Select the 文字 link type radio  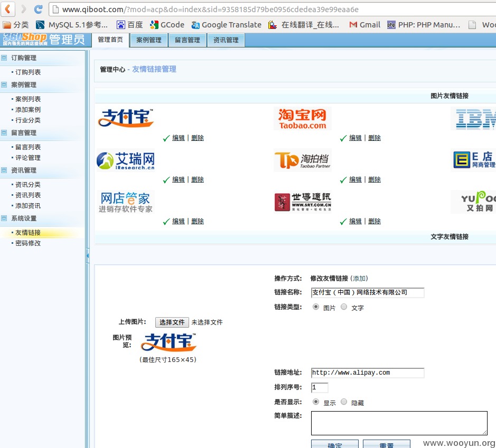point(344,307)
